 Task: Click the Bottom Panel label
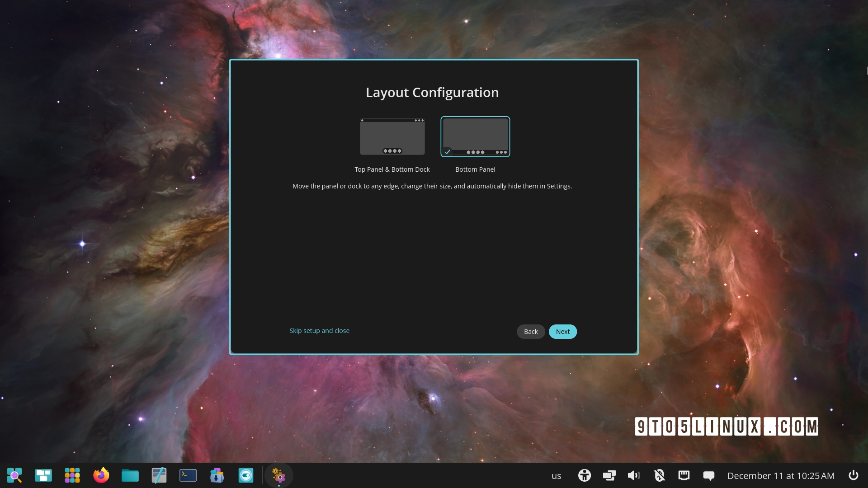[x=475, y=169]
